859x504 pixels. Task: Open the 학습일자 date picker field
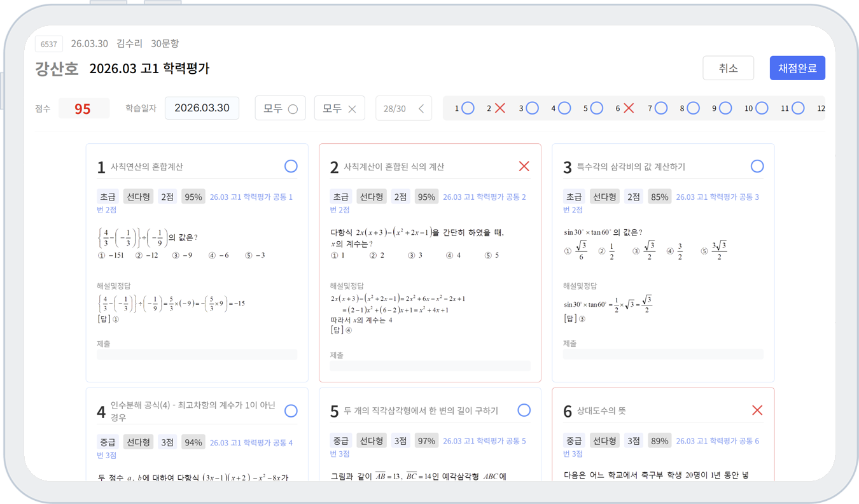point(202,108)
